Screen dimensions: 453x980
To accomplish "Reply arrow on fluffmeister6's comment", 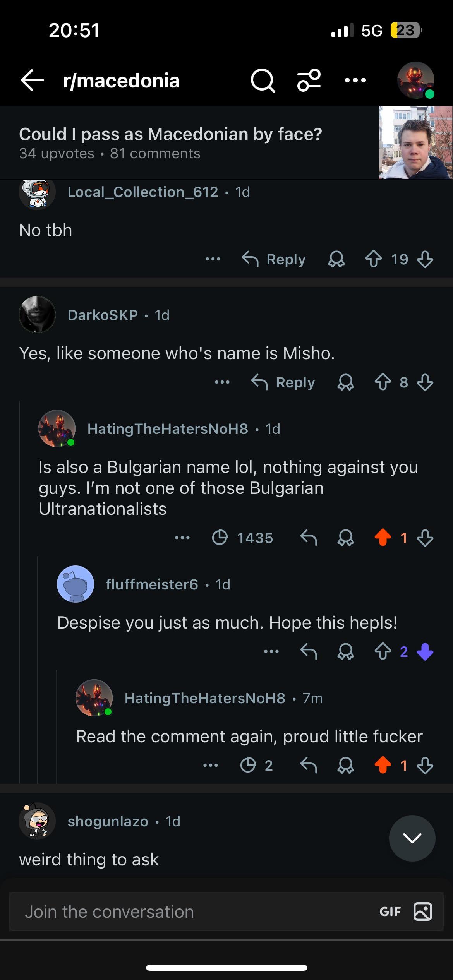I will coord(309,651).
